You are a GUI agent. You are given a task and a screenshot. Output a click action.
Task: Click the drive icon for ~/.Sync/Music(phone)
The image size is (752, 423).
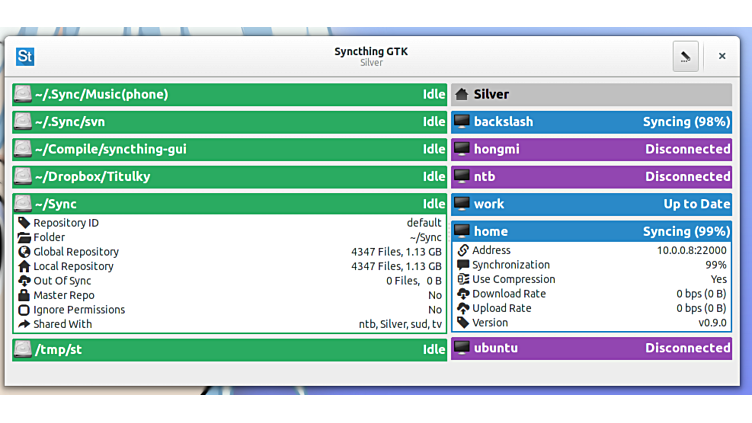tap(23, 95)
